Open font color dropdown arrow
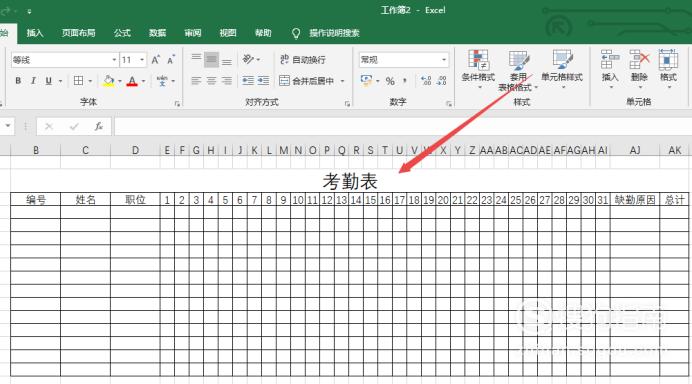Image resolution: width=692 pixels, height=384 pixels. point(143,81)
